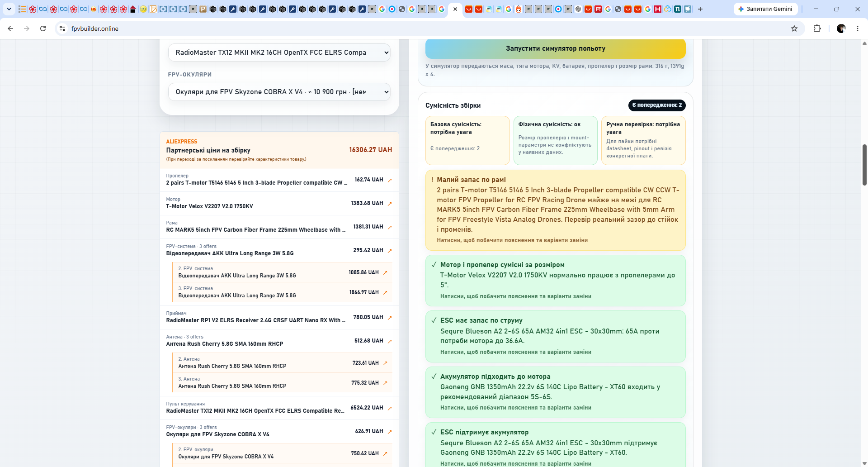
Task: Open the motor offer arrow priced 1383.68 UAH
Action: pyautogui.click(x=390, y=204)
